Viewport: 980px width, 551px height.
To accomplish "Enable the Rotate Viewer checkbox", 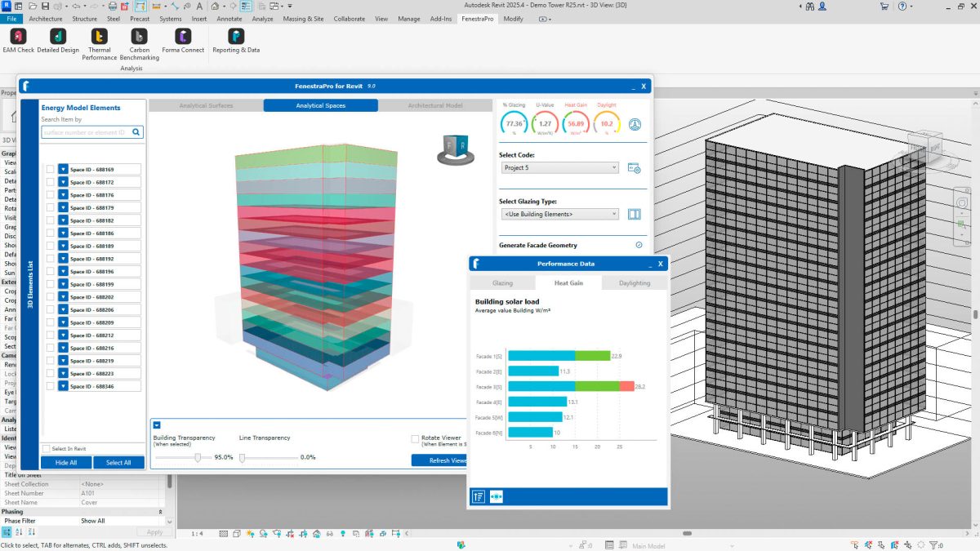I will pyautogui.click(x=416, y=438).
